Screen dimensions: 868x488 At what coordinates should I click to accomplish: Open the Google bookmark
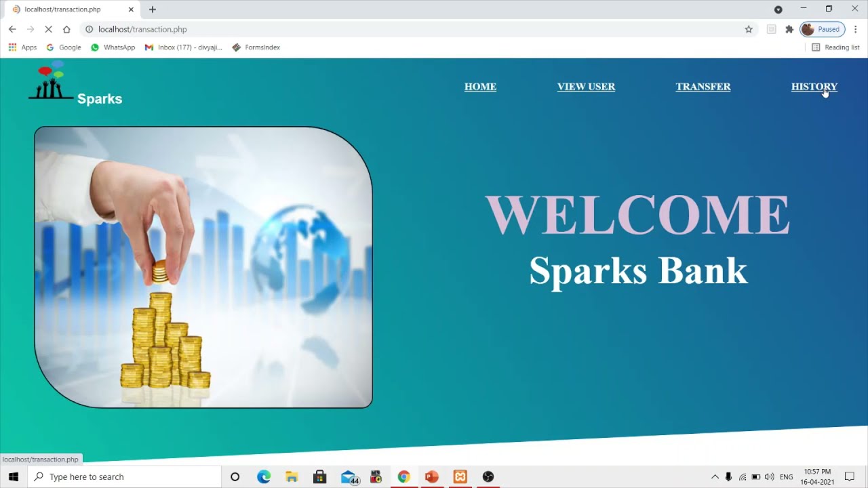coord(64,47)
